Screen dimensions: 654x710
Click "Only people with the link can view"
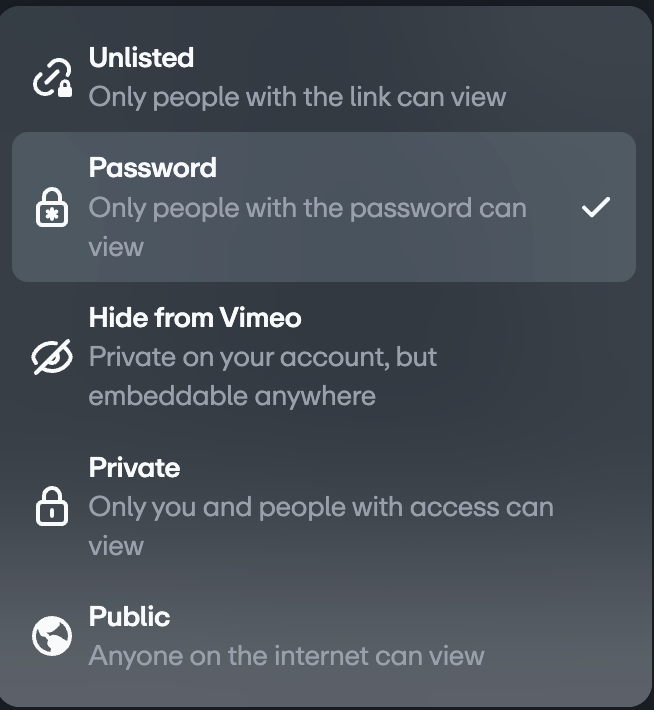pyautogui.click(x=297, y=97)
